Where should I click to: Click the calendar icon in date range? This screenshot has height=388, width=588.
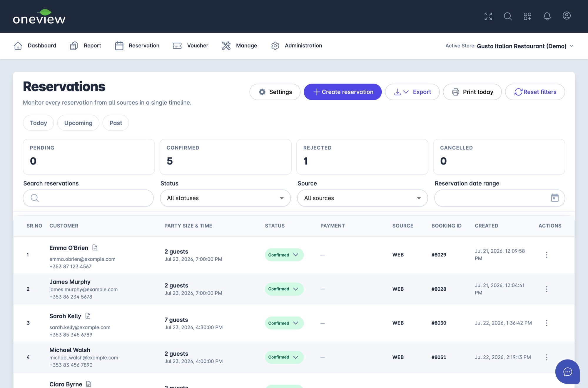pyautogui.click(x=554, y=198)
